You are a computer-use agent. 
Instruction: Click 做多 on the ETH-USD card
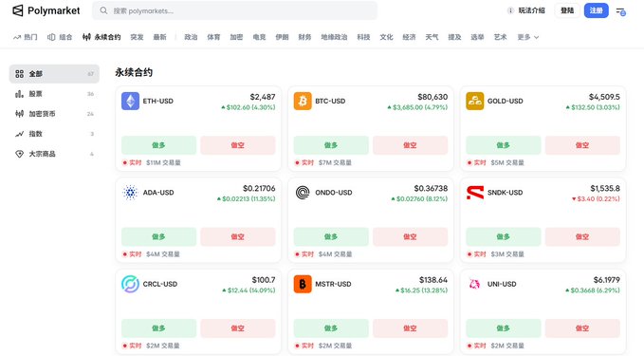pyautogui.click(x=158, y=145)
